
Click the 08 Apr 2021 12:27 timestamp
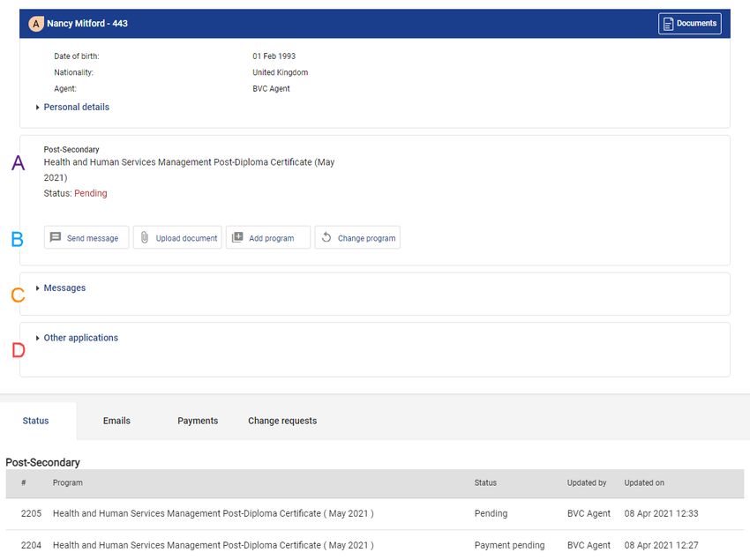(x=661, y=545)
